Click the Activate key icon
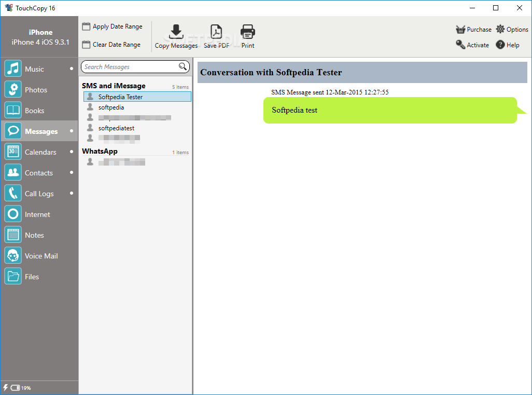532x395 pixels. 460,45
